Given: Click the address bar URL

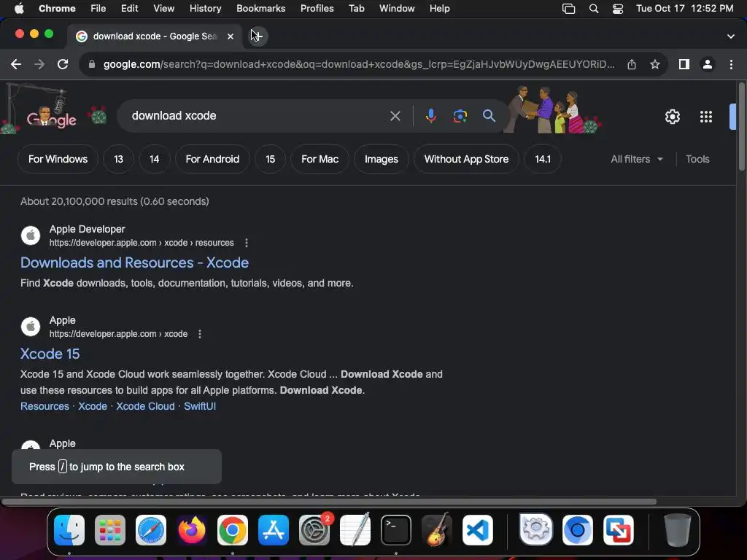Looking at the screenshot, I should pyautogui.click(x=359, y=64).
